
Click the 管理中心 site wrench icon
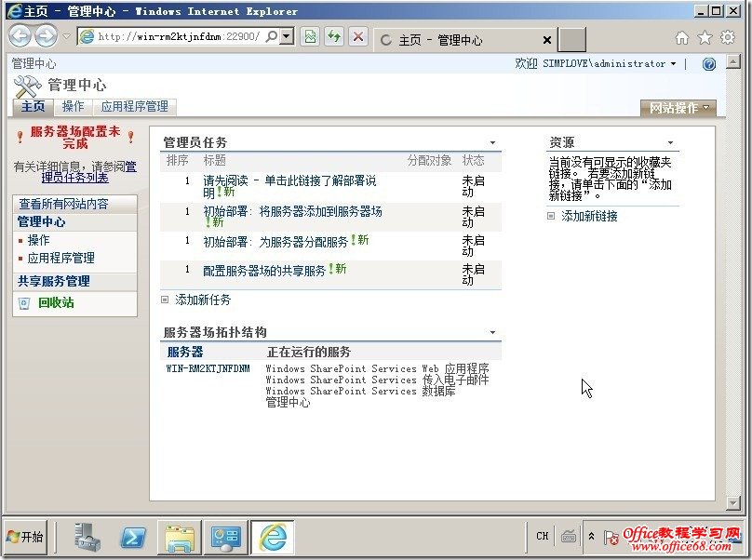coord(25,86)
